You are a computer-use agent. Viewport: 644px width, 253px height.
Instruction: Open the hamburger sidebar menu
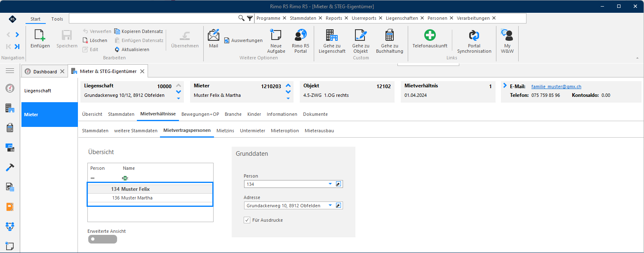coord(10,71)
